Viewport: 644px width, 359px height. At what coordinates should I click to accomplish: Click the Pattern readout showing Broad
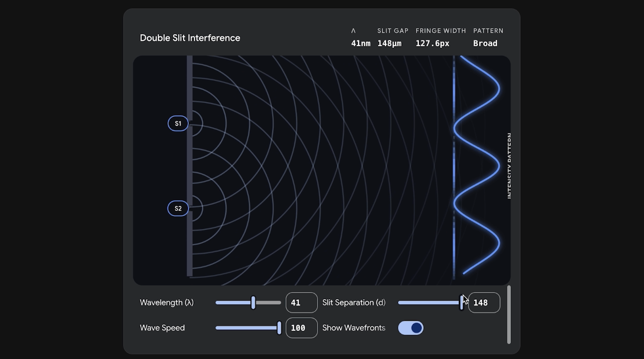[x=485, y=43]
